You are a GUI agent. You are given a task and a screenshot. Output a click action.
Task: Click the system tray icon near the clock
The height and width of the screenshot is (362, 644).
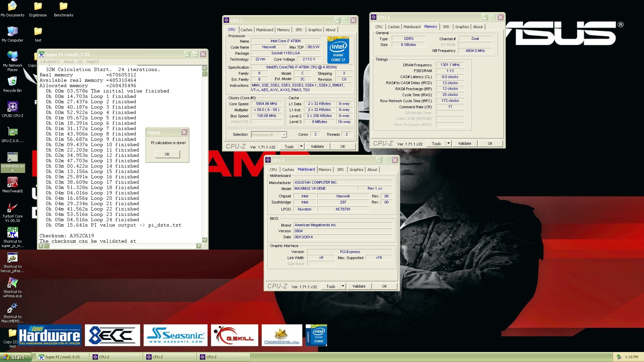pyautogui.click(x=619, y=357)
